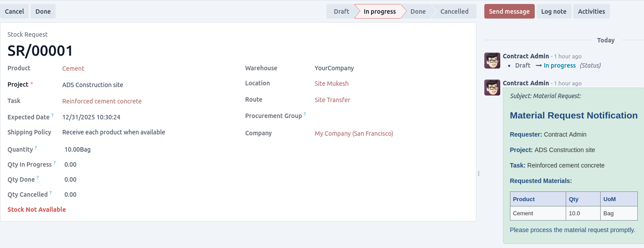
Task: Click the avatar beside the Material Request message
Action: coord(492,88)
